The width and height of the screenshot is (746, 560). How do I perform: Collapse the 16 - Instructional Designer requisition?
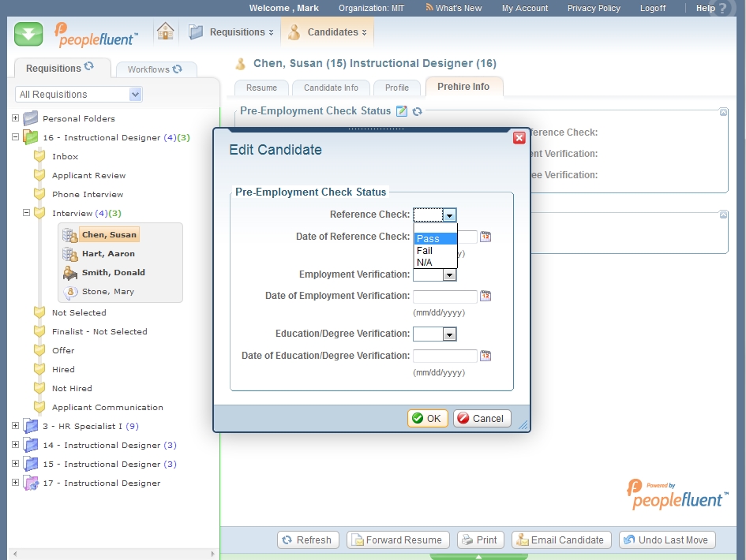[x=15, y=137]
